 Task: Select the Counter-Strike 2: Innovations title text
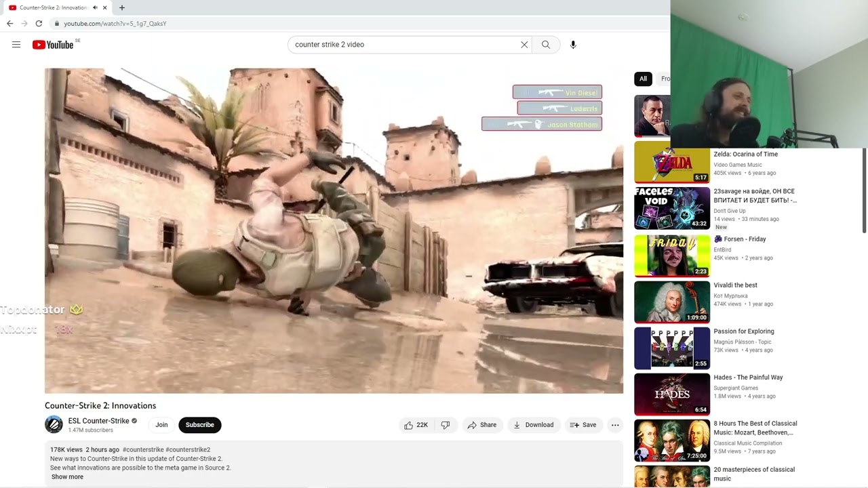(x=100, y=405)
